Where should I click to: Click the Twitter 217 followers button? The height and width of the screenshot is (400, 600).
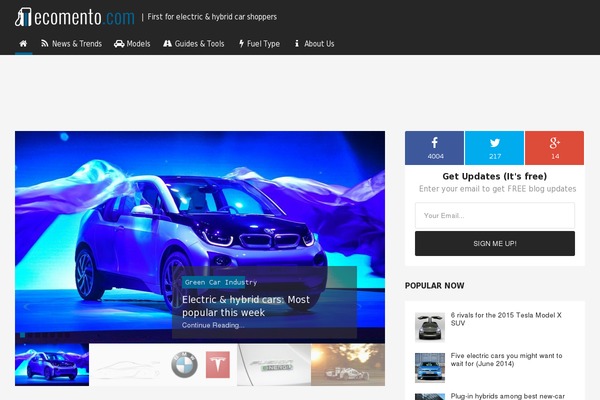494,148
